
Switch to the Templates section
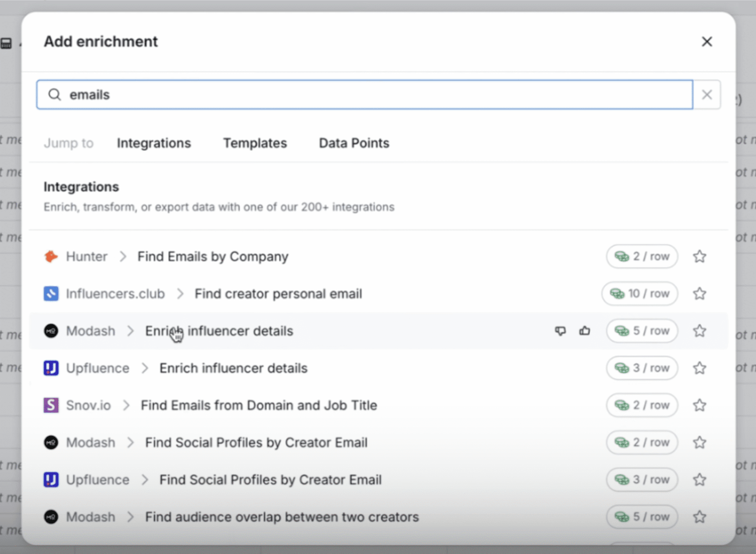pyautogui.click(x=255, y=143)
